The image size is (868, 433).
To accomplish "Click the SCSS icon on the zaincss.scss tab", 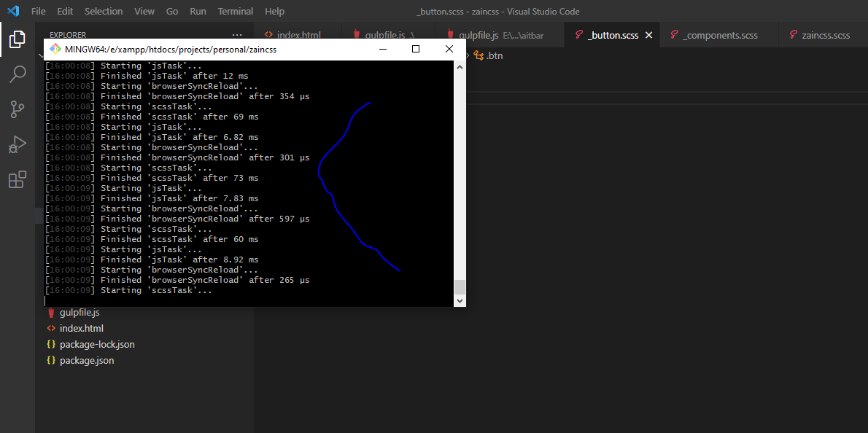I will click(793, 34).
